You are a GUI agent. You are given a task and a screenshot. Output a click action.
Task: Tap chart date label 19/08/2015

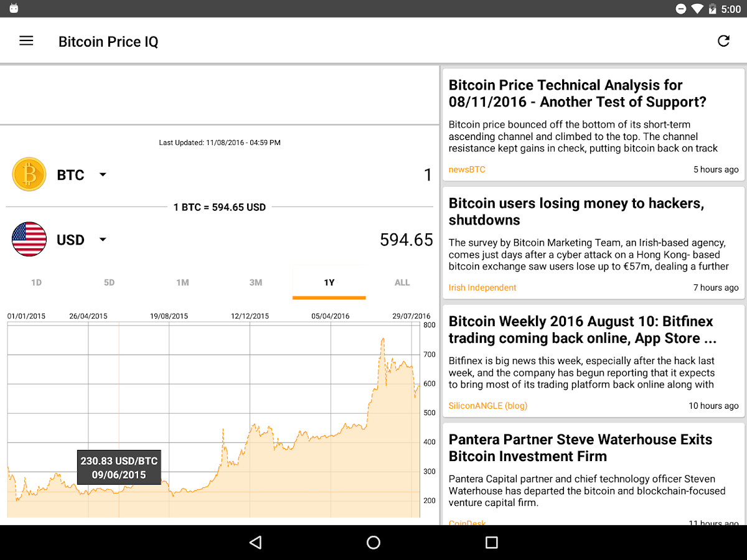click(169, 316)
